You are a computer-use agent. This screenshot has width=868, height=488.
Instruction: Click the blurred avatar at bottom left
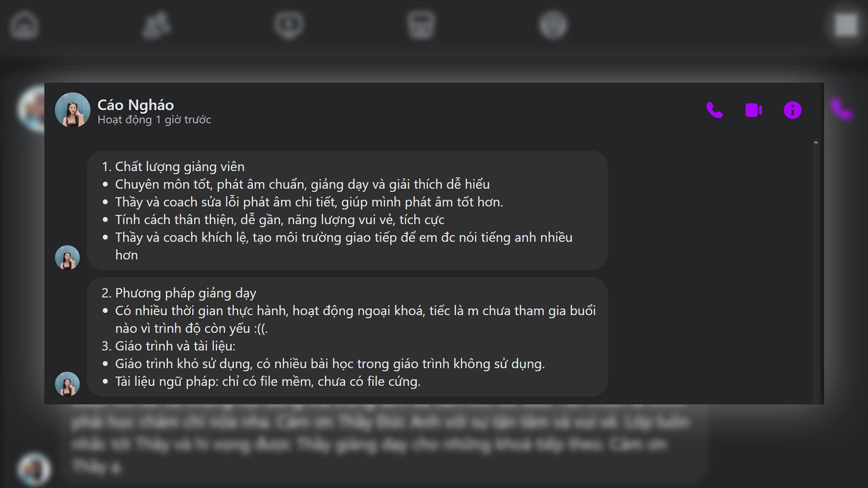click(x=34, y=469)
